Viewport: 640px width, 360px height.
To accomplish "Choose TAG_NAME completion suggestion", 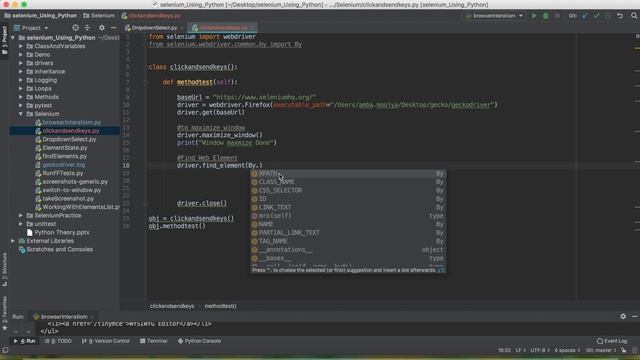I will tap(348, 241).
